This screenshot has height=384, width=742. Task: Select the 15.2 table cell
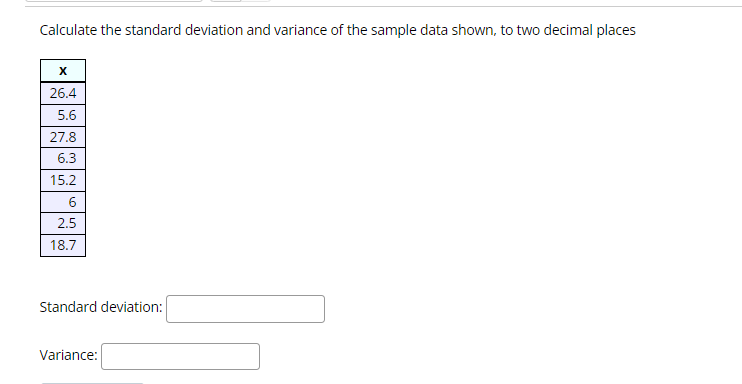coord(63,180)
